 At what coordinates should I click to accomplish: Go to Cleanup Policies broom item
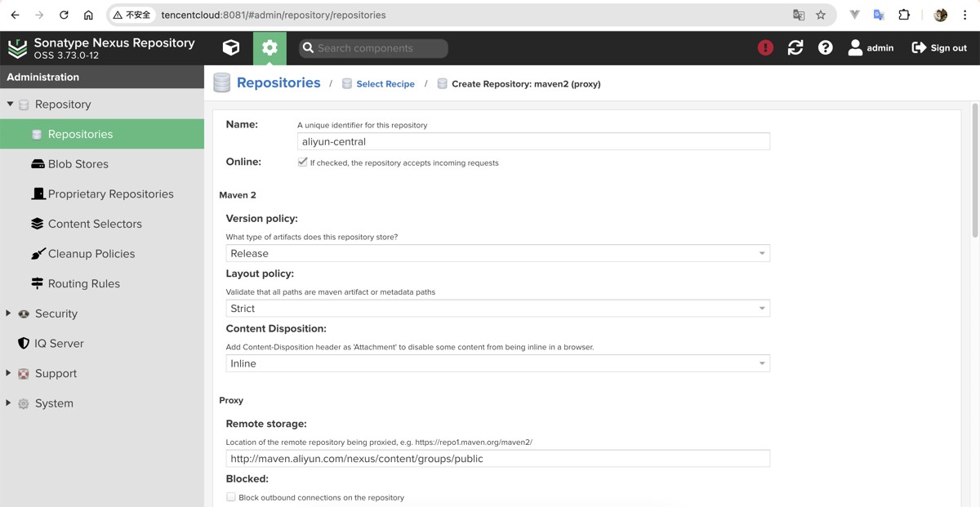pos(91,254)
